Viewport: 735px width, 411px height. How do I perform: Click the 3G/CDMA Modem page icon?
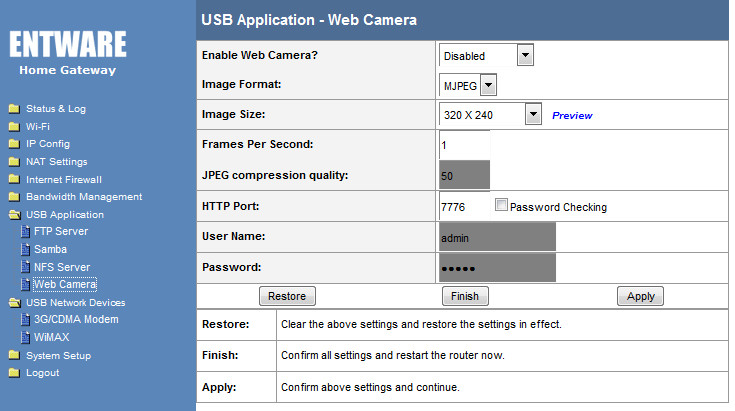pos(25,320)
